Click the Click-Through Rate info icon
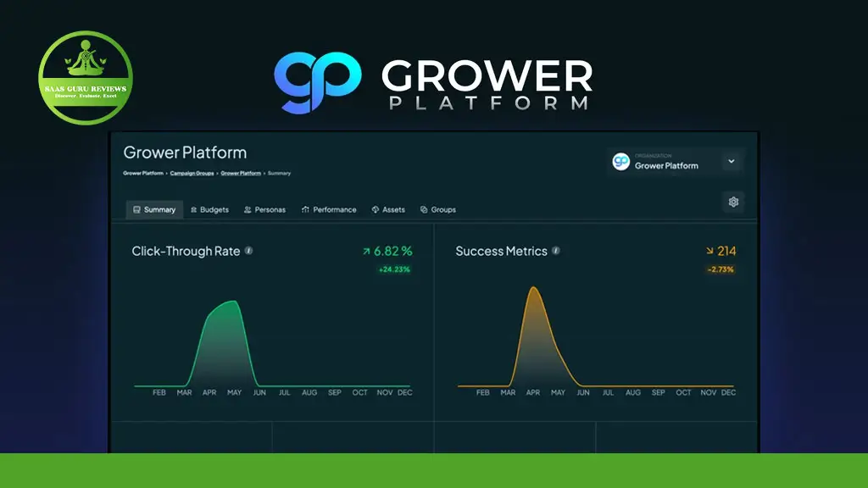Viewport: 868px width, 488px height. 249,251
